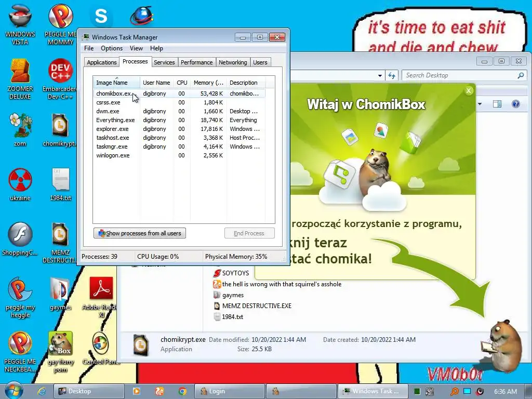532x399 pixels.
Task: Switch to Desktop taskbar window button
Action: point(89,391)
